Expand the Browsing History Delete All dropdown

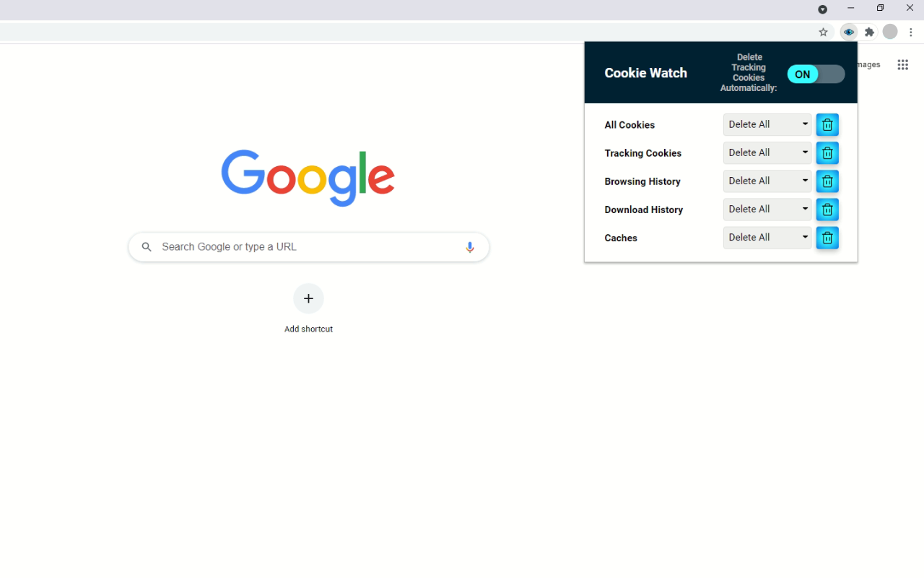pos(767,181)
